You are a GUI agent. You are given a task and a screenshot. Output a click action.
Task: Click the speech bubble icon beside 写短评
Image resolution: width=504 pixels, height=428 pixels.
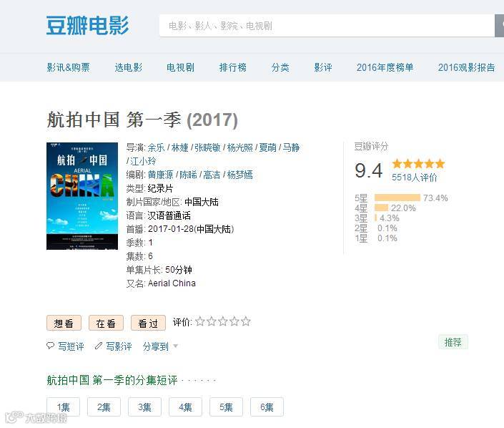(50, 346)
